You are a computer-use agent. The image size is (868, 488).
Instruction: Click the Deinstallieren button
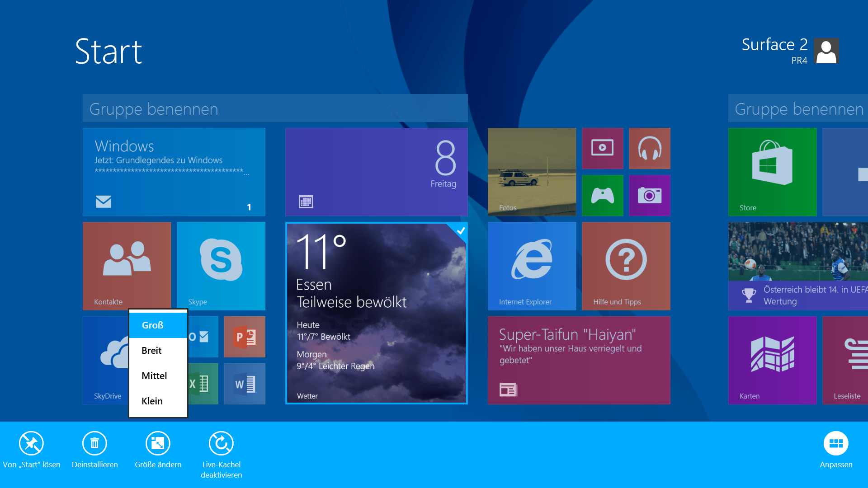click(94, 444)
